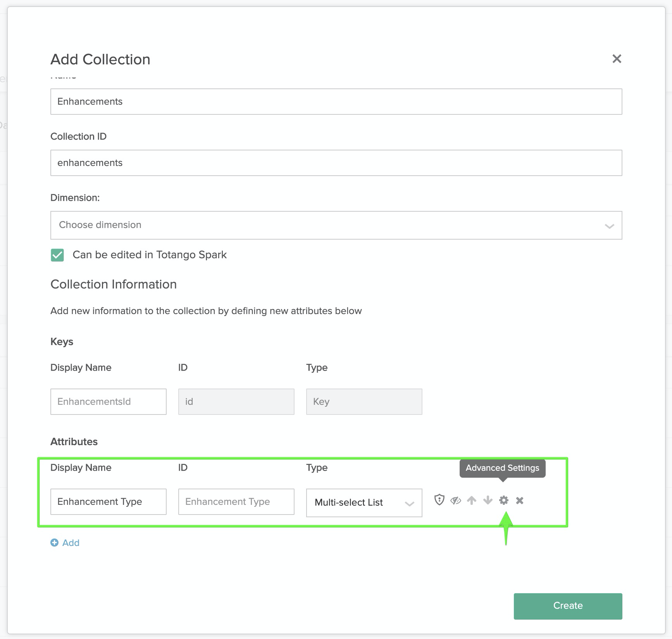This screenshot has height=639, width=672.
Task: Click the disabled Key type field
Action: coord(364,402)
